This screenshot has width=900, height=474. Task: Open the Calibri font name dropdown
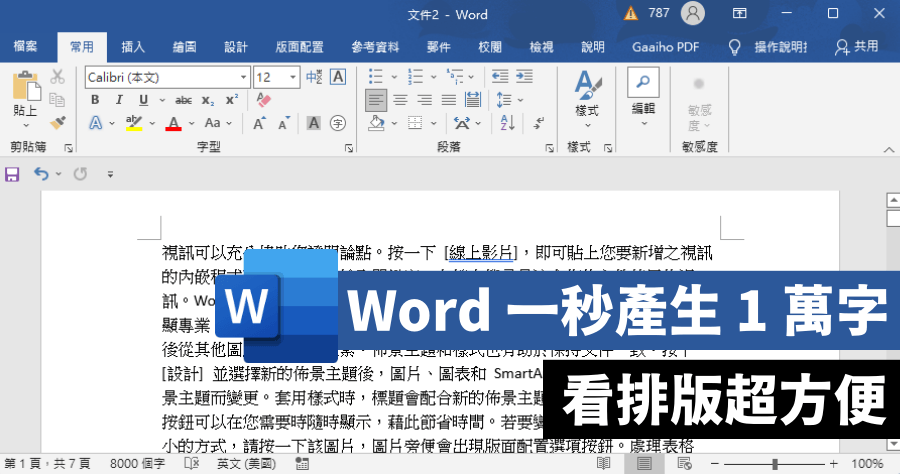coord(243,77)
